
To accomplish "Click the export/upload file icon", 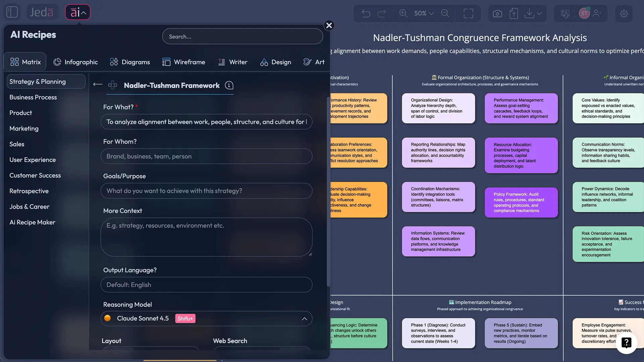I will click(514, 13).
